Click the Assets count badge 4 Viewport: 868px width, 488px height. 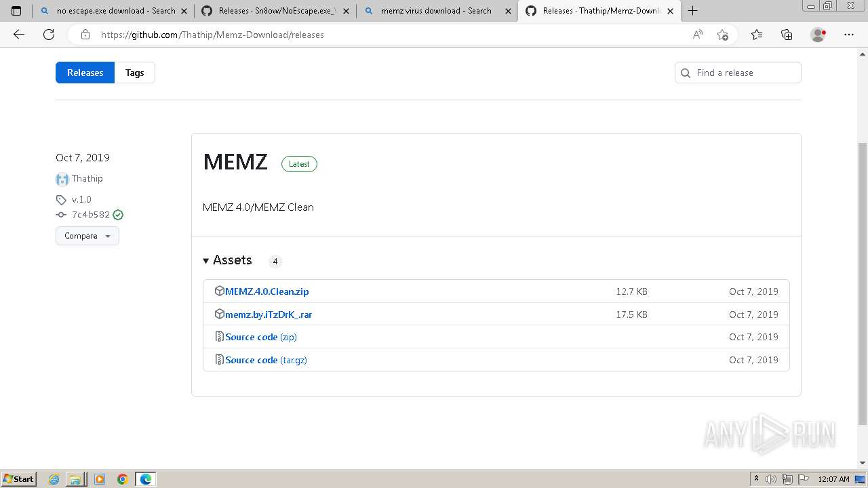click(275, 261)
